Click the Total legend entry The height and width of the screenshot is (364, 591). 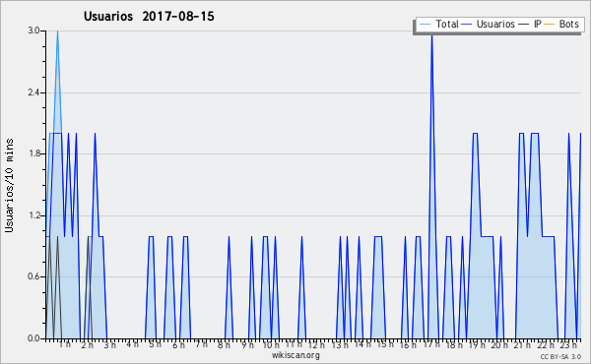click(438, 24)
